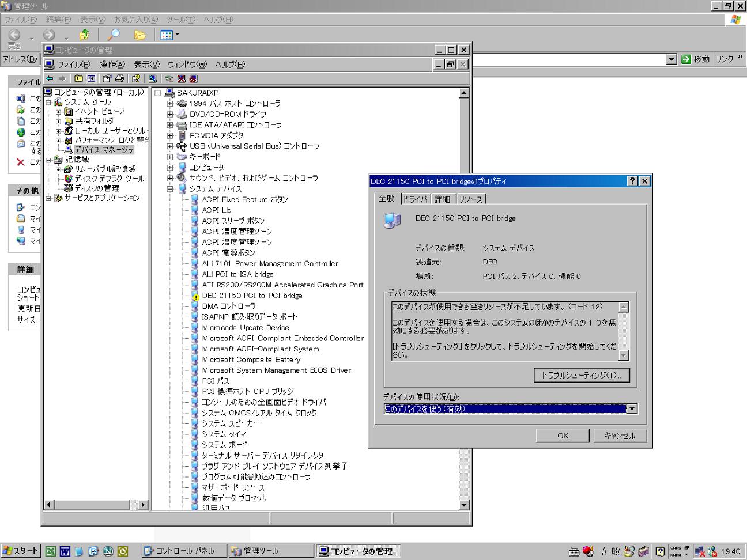This screenshot has height=560, width=747.
Task: Click the Back button 戻る in 管理ツール window
Action: click(x=14, y=39)
